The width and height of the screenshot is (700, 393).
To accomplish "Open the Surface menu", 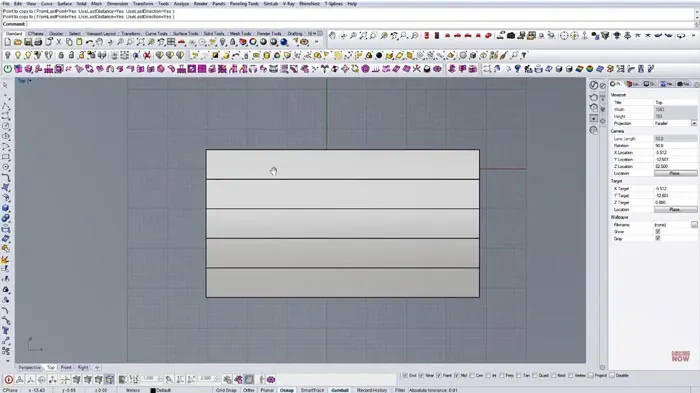I will pos(64,4).
